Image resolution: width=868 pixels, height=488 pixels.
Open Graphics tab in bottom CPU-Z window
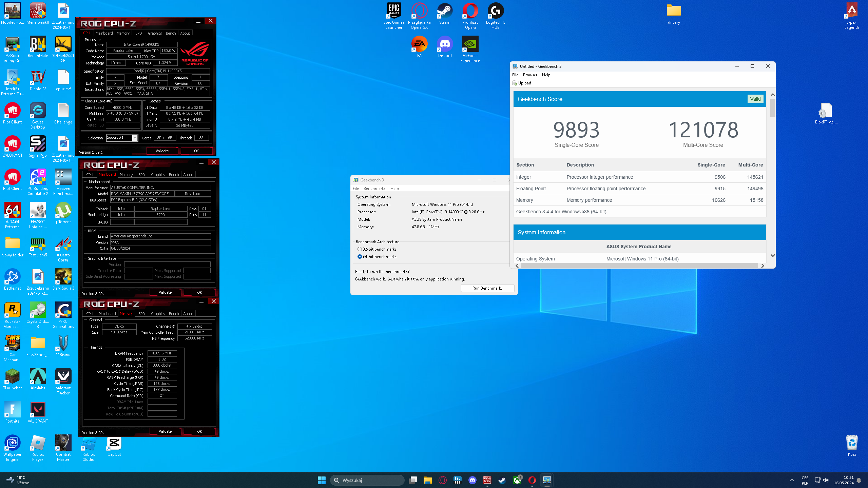pyautogui.click(x=158, y=314)
